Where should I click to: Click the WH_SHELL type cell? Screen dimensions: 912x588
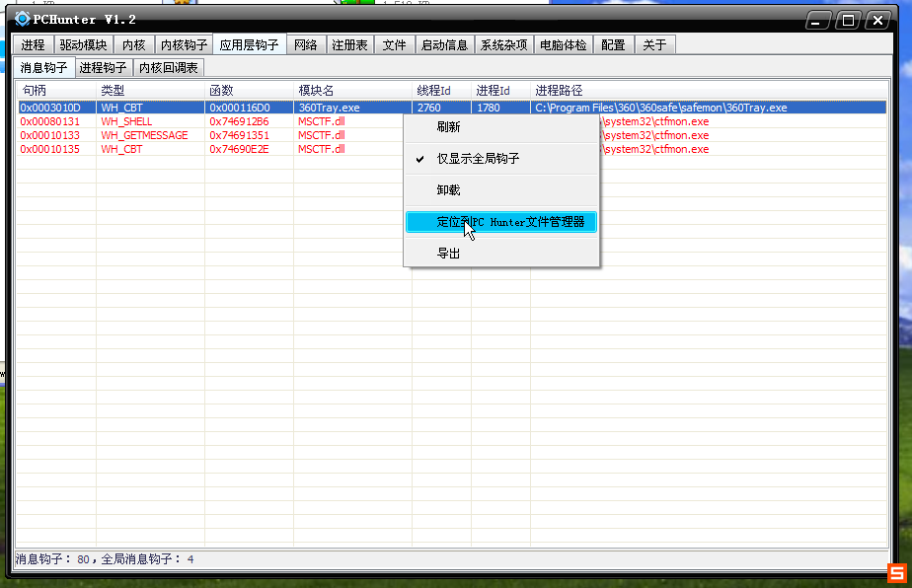click(126, 121)
